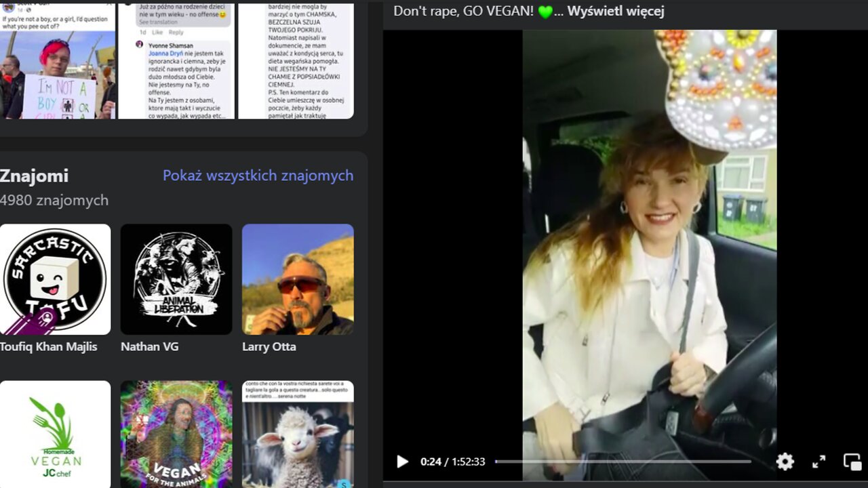Click the 4980 znajomych count
This screenshot has height=488, width=868.
coord(54,201)
